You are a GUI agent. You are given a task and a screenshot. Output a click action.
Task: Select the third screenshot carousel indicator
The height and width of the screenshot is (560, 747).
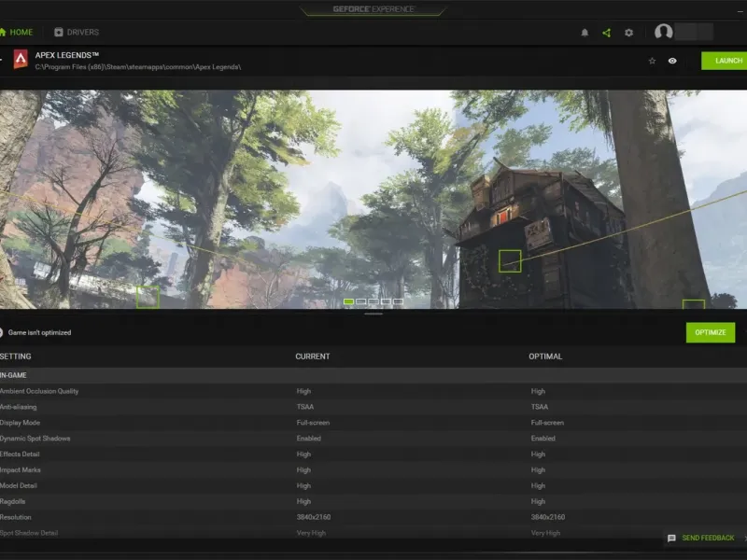(373, 301)
